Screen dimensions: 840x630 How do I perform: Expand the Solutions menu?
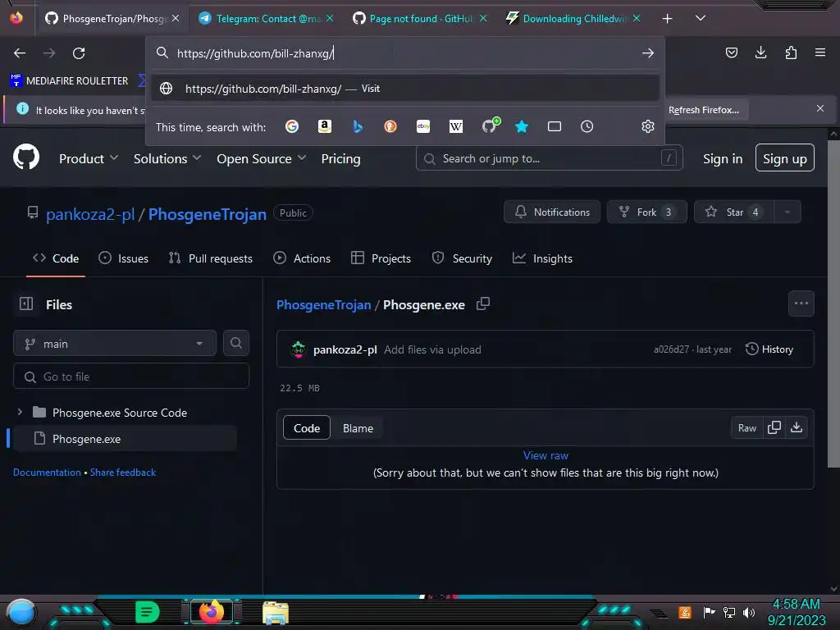167,158
